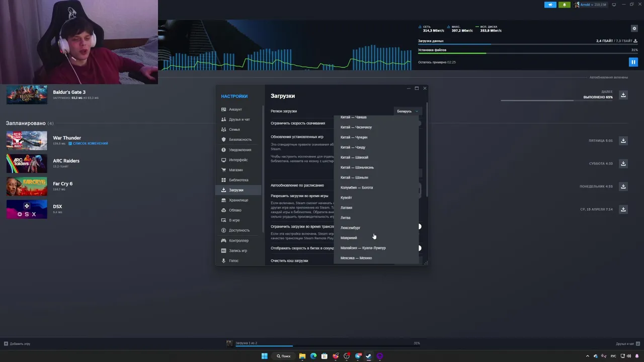This screenshot has height=362, width=644.
Task: Switch to the Security (Безопасность) settings
Action: tap(238, 139)
